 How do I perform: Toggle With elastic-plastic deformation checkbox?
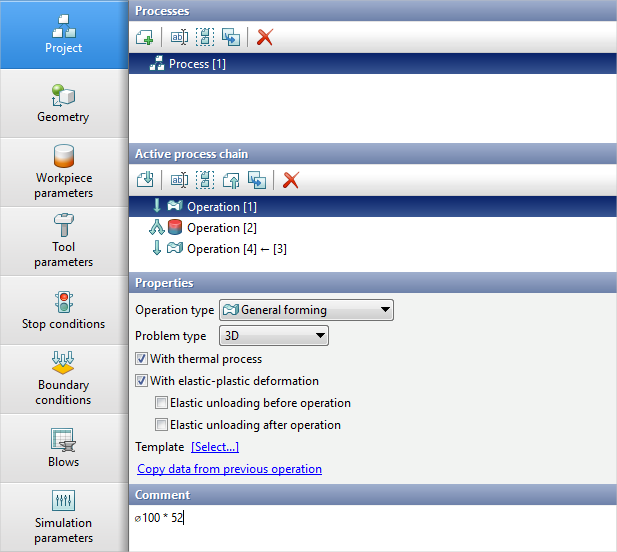tap(142, 381)
